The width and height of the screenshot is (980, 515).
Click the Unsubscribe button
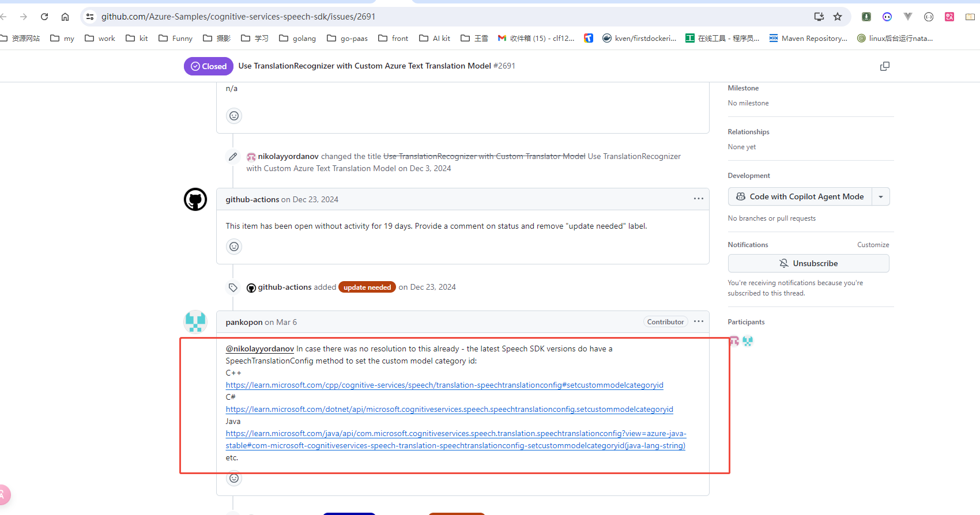808,263
